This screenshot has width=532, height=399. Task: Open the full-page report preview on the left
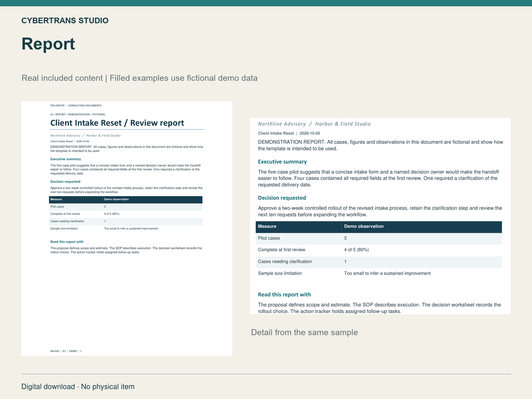pyautogui.click(x=127, y=228)
